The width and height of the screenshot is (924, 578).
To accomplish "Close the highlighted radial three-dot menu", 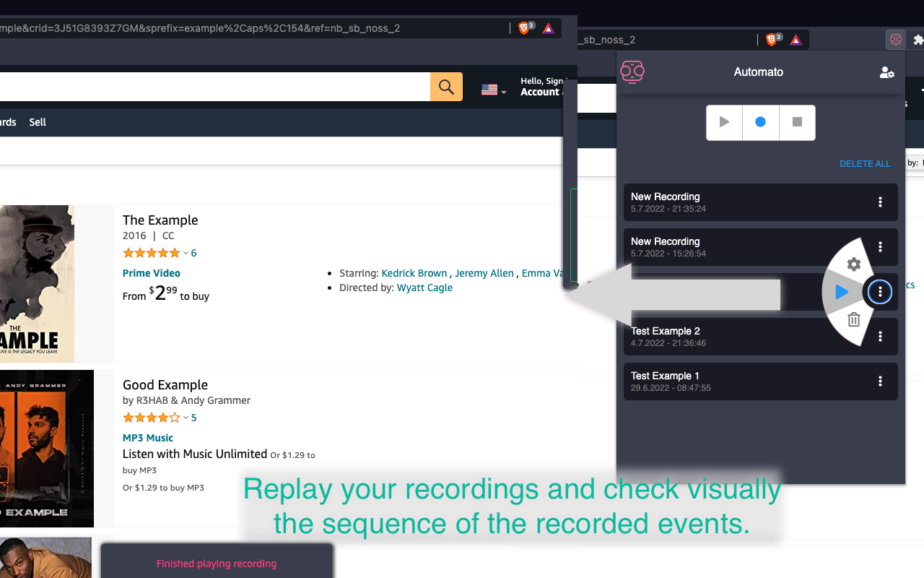I will tap(880, 292).
